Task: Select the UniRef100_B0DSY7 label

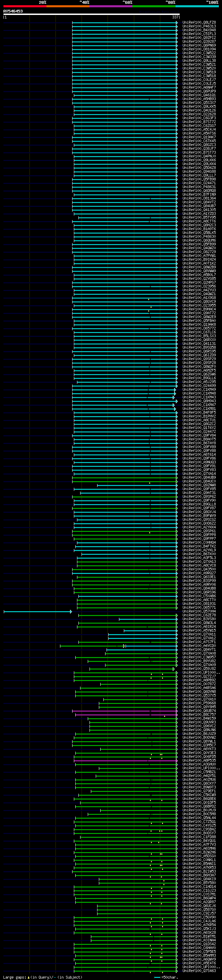Action: tap(199, 833)
